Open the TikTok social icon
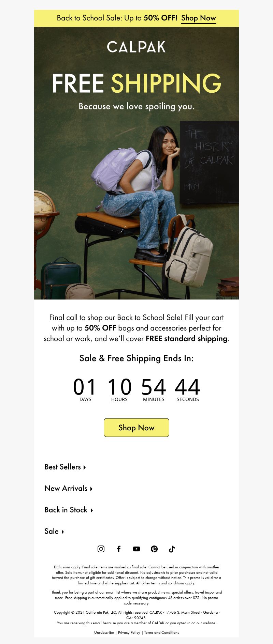This screenshot has height=644, width=273. point(172,549)
